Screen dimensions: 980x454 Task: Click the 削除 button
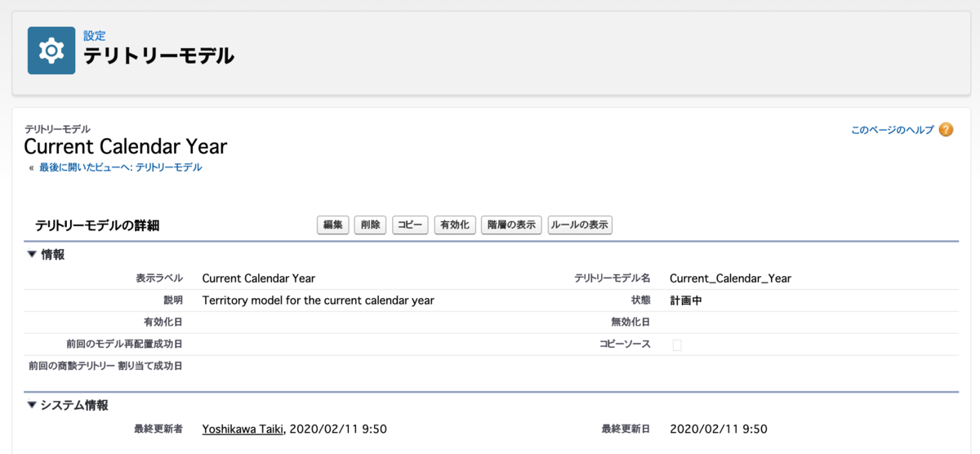tap(370, 225)
